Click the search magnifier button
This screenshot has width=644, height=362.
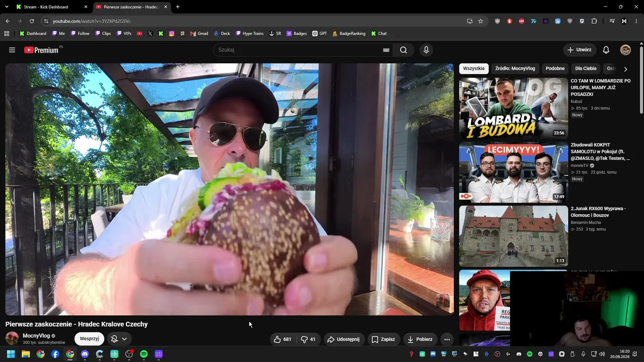pyautogui.click(x=404, y=50)
